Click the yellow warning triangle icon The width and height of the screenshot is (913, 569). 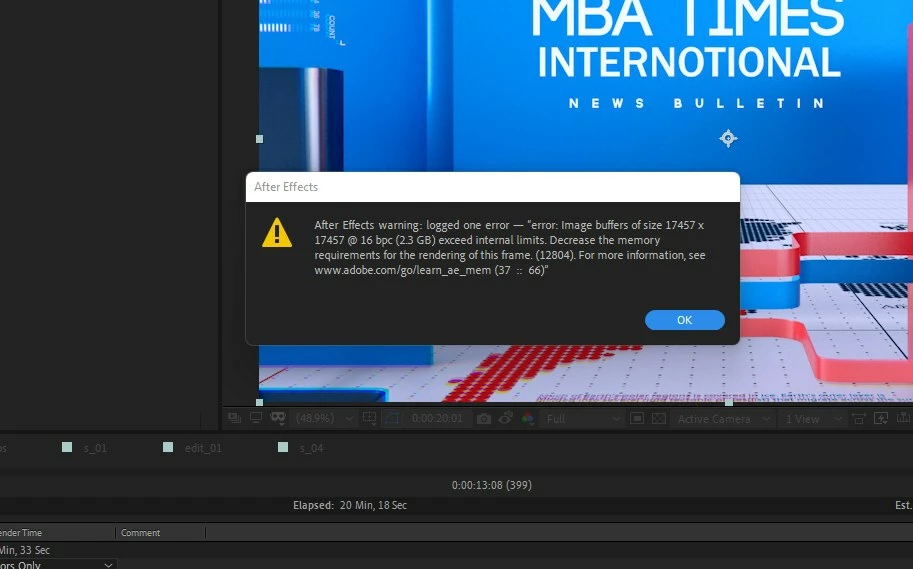(277, 232)
